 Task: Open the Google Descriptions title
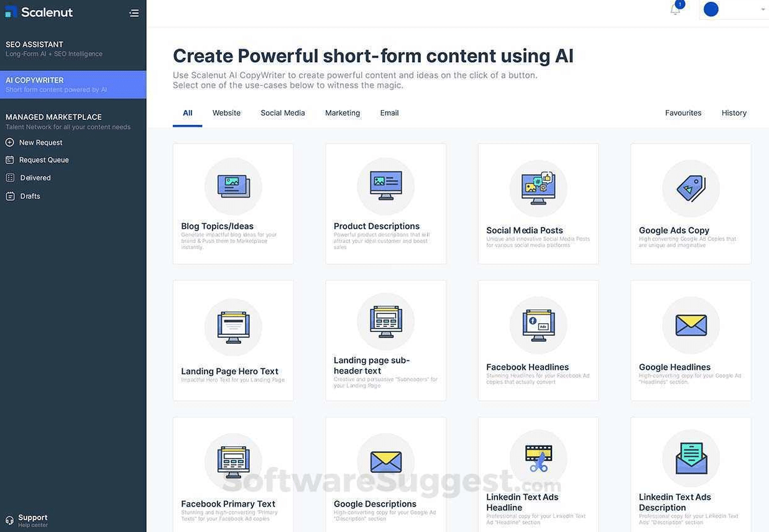pyautogui.click(x=375, y=504)
